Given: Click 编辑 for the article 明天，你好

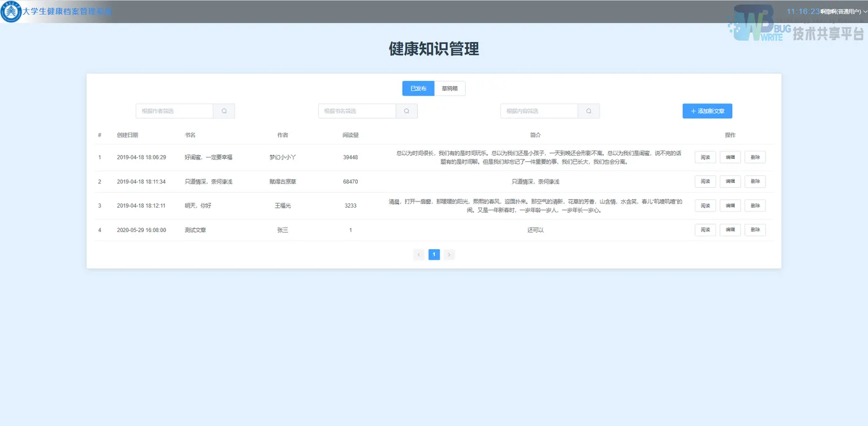Looking at the screenshot, I should tap(730, 205).
